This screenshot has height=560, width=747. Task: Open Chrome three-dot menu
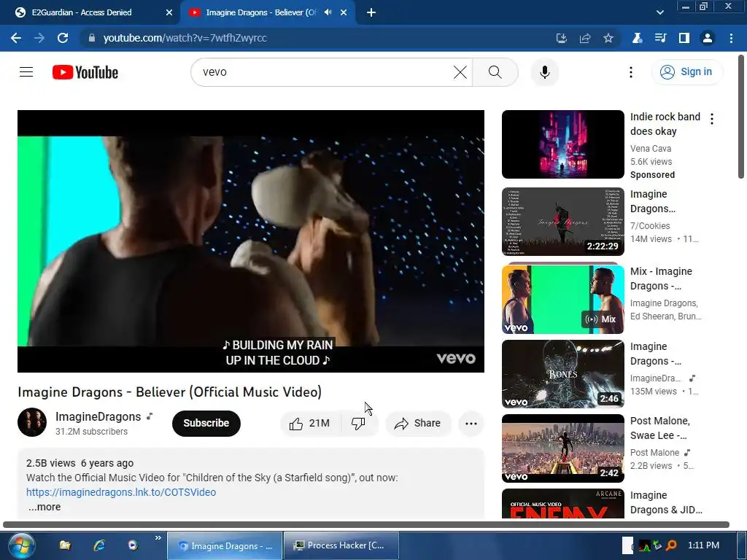pos(731,38)
